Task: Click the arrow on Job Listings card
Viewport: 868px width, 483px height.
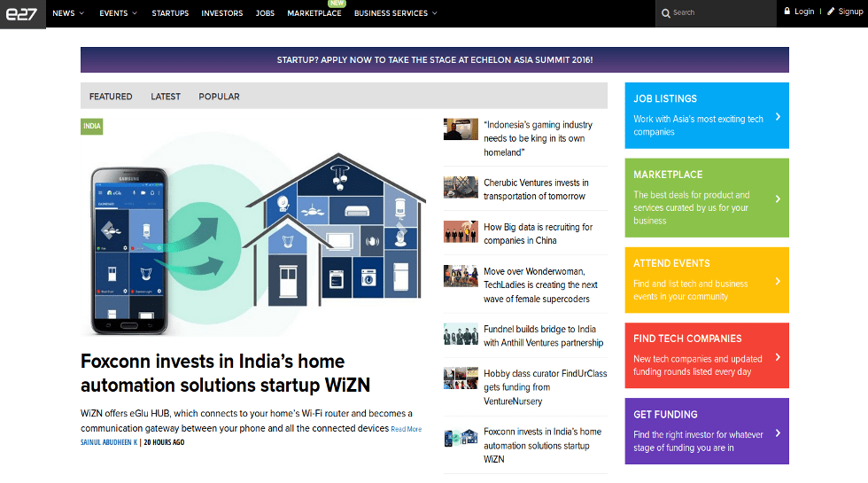Action: coord(778,117)
